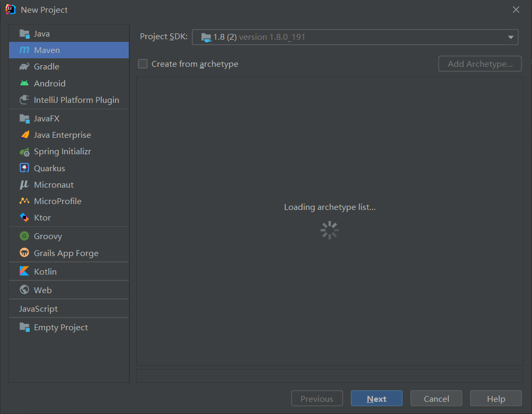Click the Android robot icon

24,83
